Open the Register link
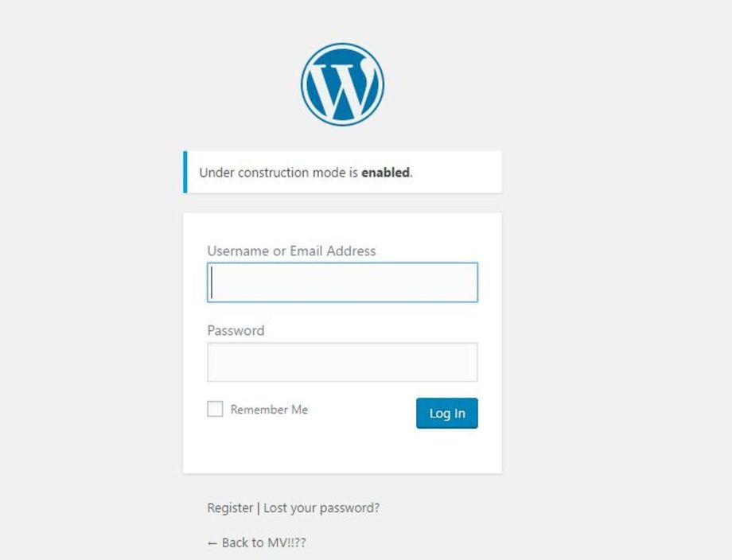Image resolution: width=732 pixels, height=560 pixels. point(230,507)
